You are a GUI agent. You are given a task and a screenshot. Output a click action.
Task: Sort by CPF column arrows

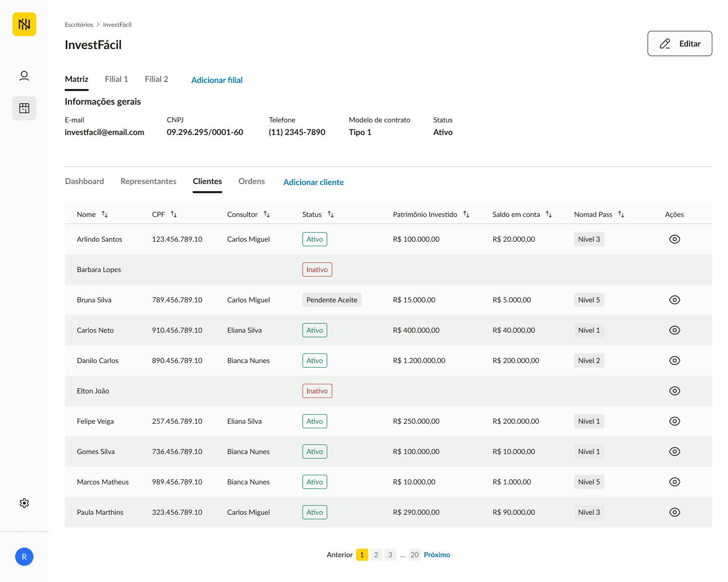pos(174,214)
